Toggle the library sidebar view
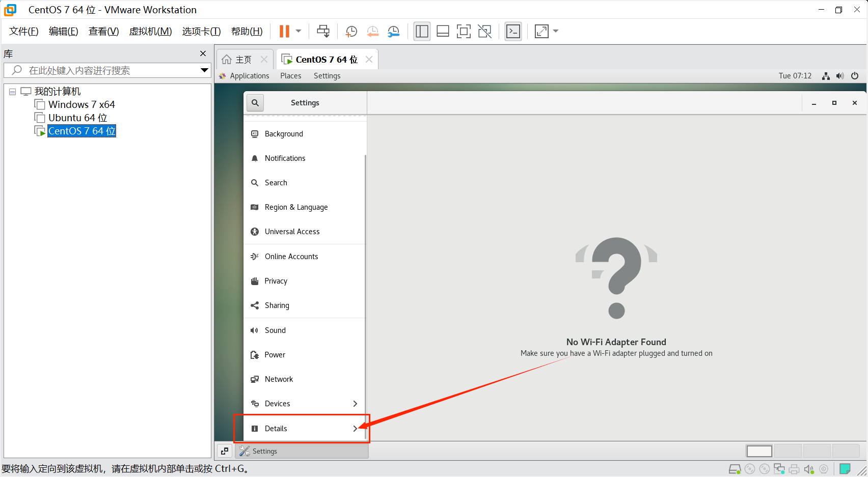The image size is (868, 477). [x=422, y=32]
